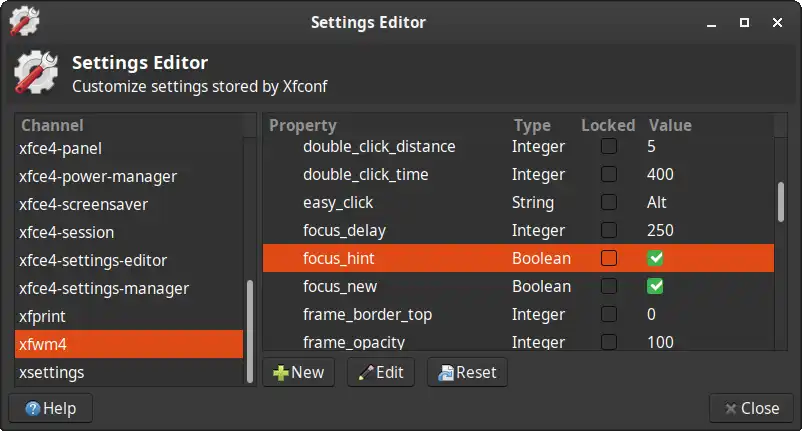Click the channel list scrollbar

(x=250, y=331)
